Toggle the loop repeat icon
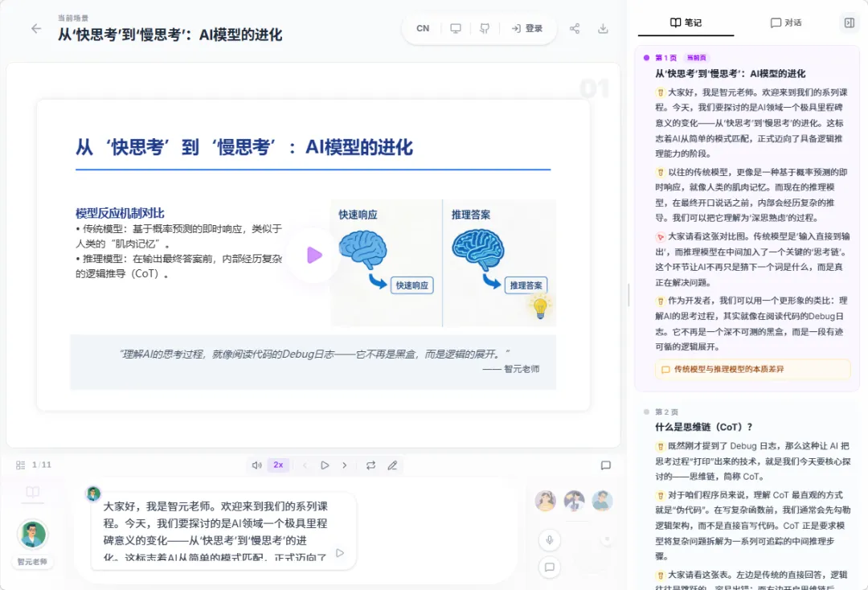 pyautogui.click(x=371, y=465)
